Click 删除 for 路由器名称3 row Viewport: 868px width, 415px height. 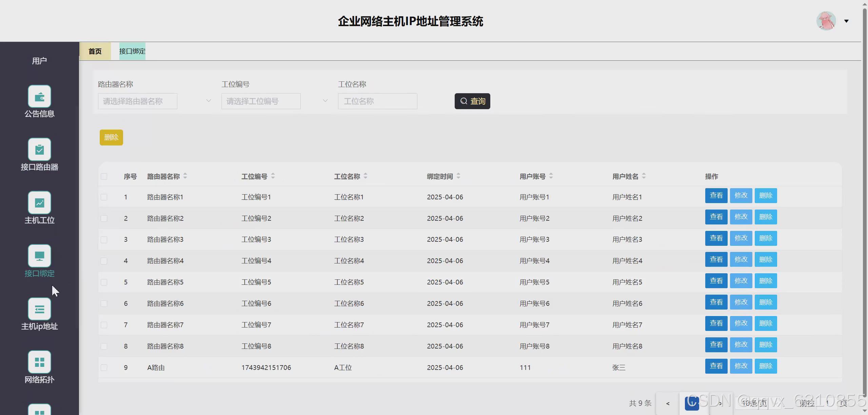click(766, 238)
